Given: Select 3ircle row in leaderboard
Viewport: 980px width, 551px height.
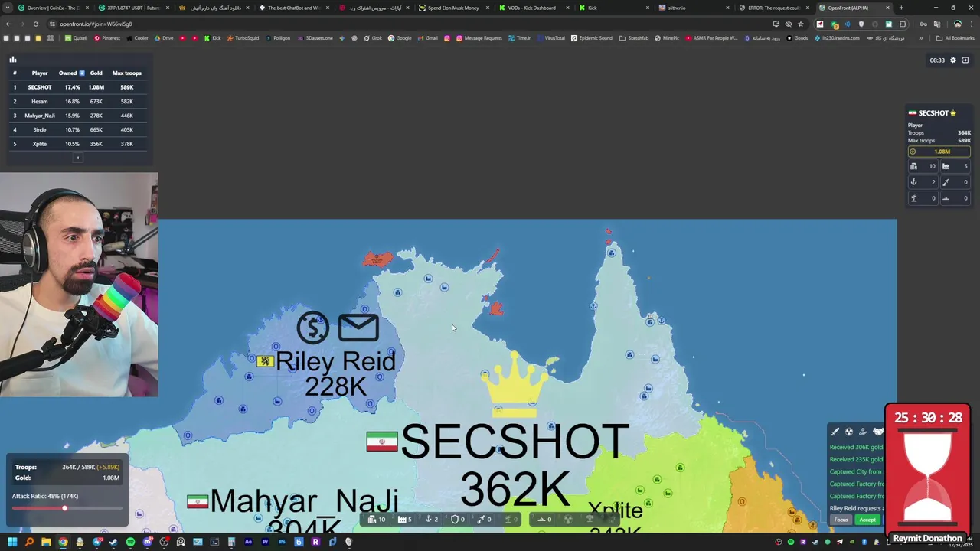Looking at the screenshot, I should tap(77, 129).
